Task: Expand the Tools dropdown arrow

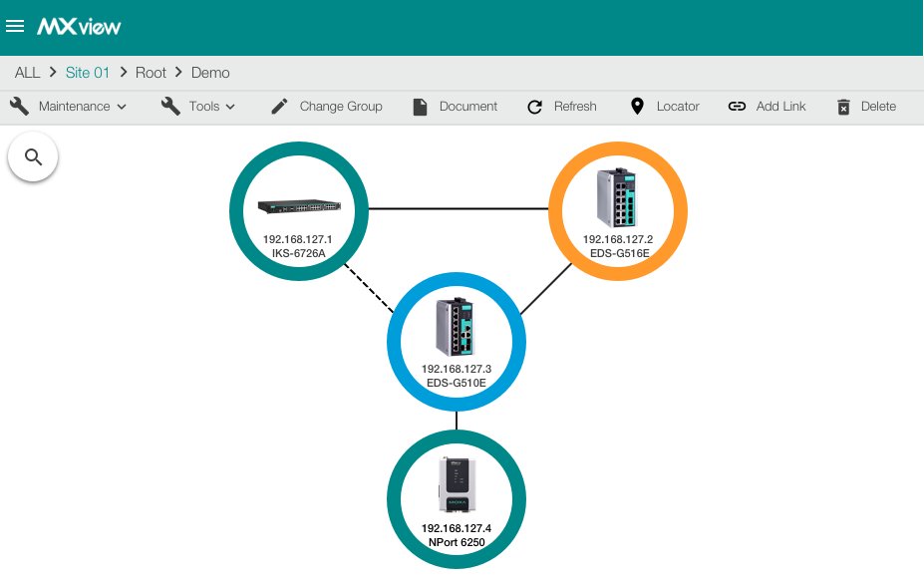Action: coord(230,107)
